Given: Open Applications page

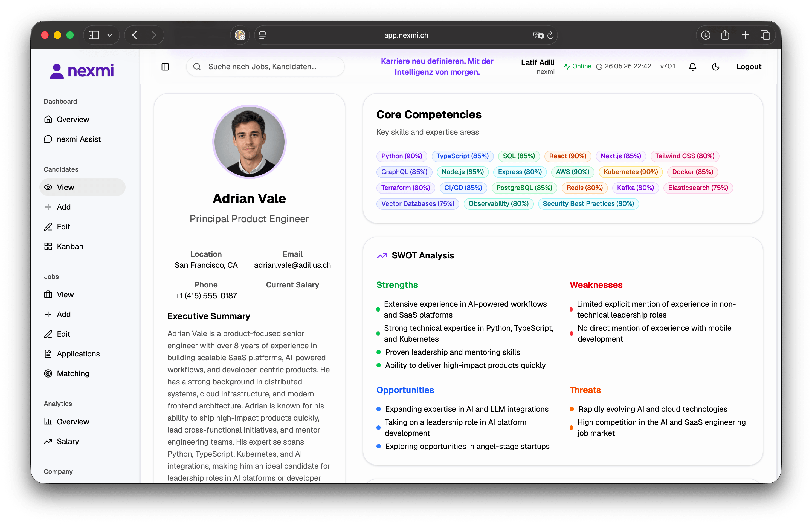Looking at the screenshot, I should click(82, 353).
